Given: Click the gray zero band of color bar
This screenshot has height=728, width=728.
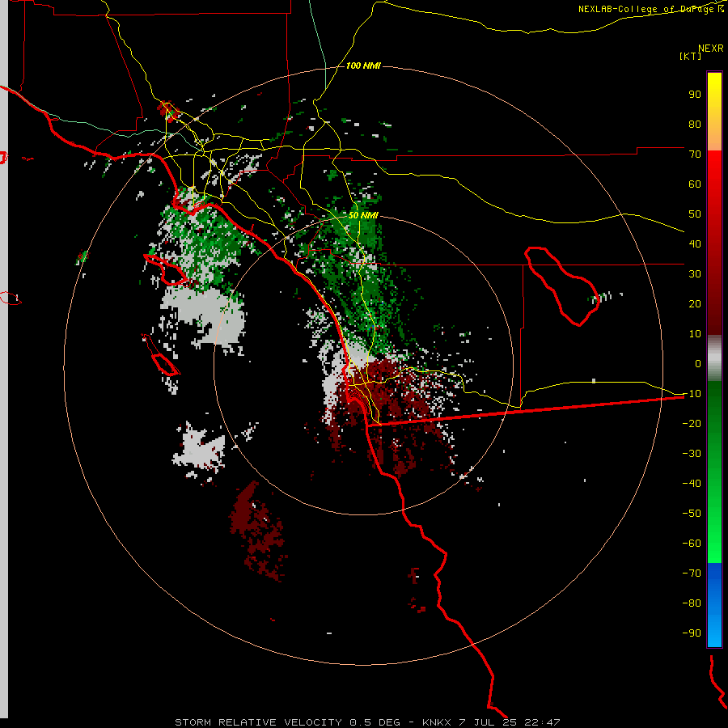Looking at the screenshot, I should tap(714, 358).
